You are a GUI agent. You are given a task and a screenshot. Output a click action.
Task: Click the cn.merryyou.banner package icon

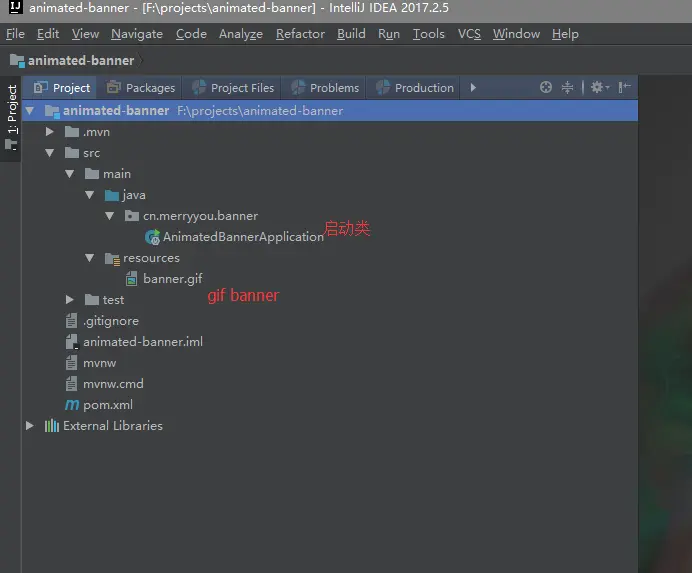pos(132,216)
